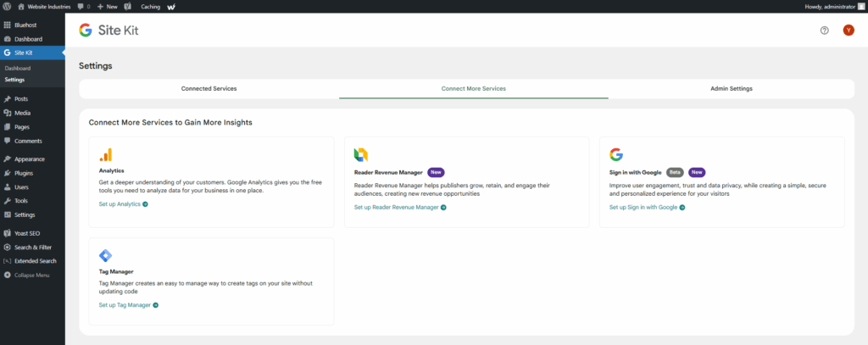Image resolution: width=868 pixels, height=345 pixels.
Task: Click the Tag Manager diamond icon
Action: tap(105, 256)
